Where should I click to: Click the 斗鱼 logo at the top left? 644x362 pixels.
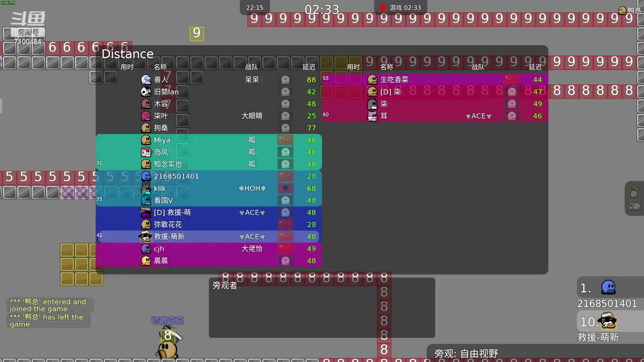pyautogui.click(x=28, y=19)
